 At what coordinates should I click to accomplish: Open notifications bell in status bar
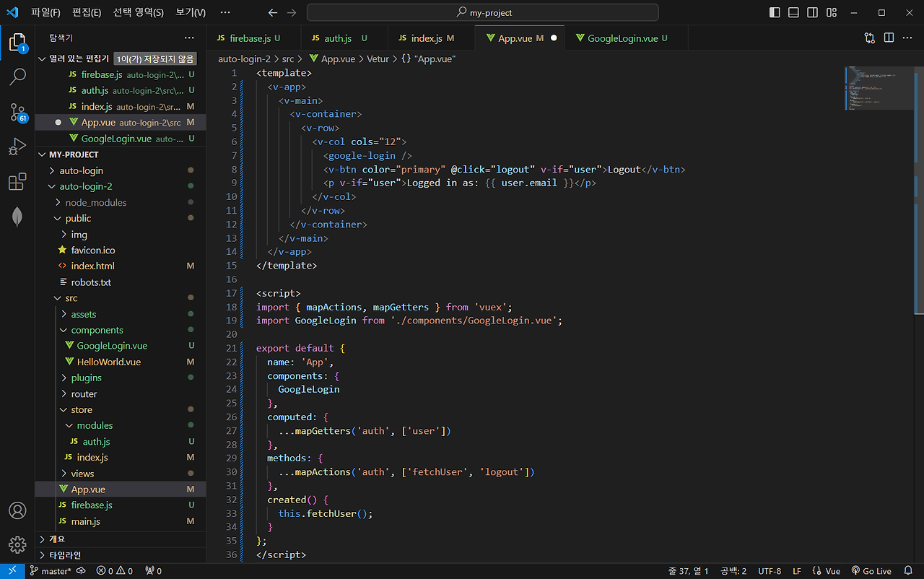click(x=908, y=571)
